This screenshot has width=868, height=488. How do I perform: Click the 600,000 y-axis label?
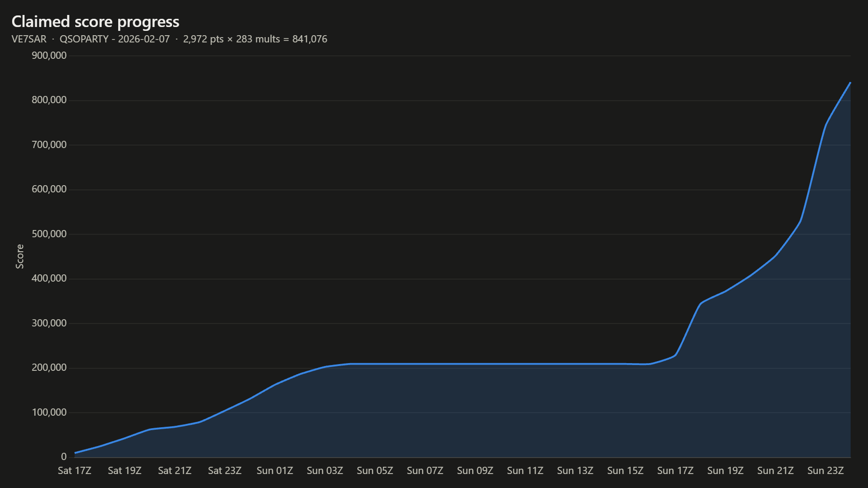(49, 190)
